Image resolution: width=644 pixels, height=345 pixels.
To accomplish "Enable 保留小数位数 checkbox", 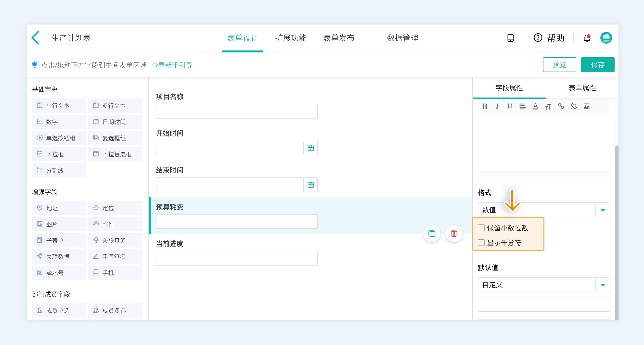I will pos(481,228).
